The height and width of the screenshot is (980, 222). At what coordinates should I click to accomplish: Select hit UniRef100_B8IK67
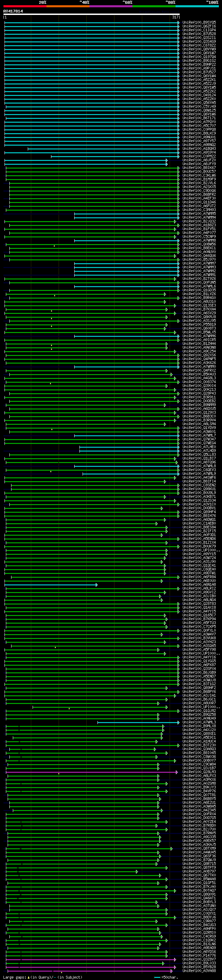click(199, 168)
